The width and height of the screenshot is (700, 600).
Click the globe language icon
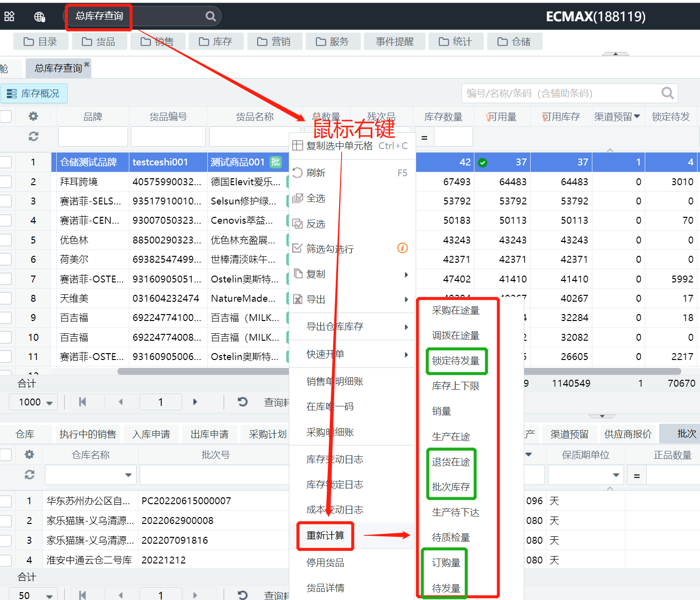(x=39, y=17)
